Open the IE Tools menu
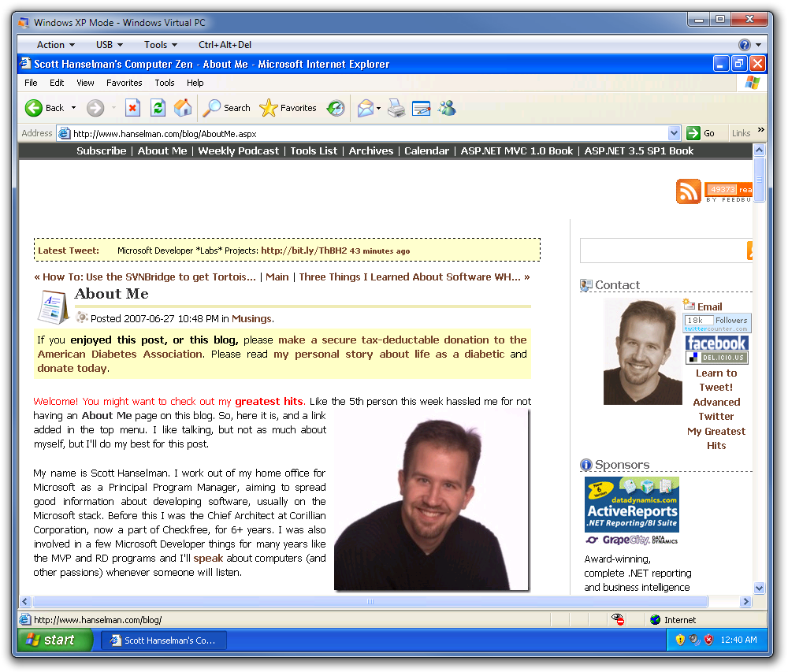This screenshot has height=672, width=788. click(x=165, y=83)
